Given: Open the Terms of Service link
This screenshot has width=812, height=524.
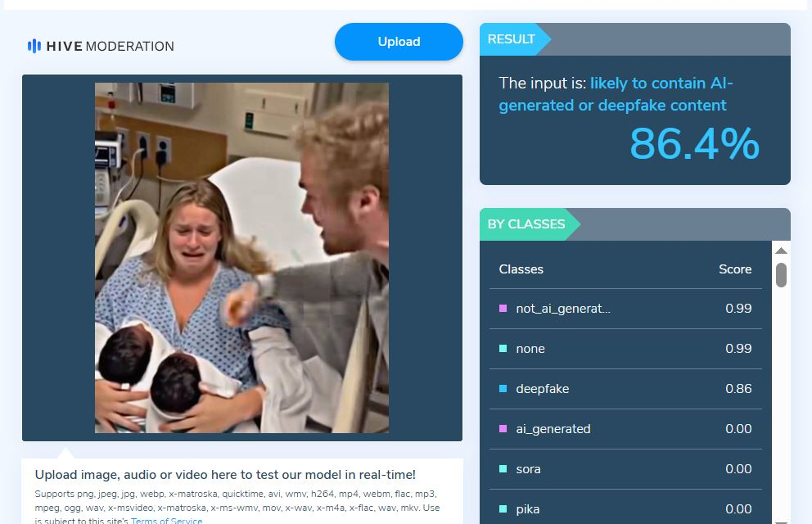Looking at the screenshot, I should [x=166, y=521].
